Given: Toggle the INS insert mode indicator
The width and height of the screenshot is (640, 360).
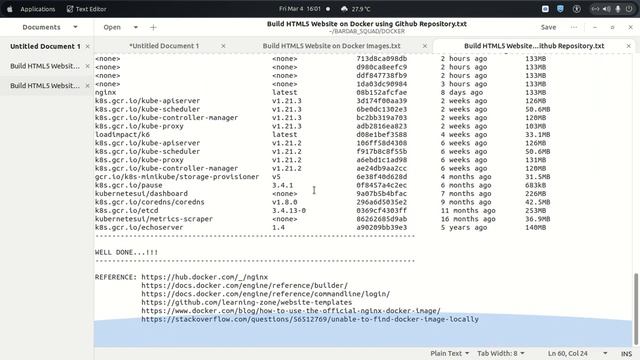Looking at the screenshot, I should pos(627,354).
